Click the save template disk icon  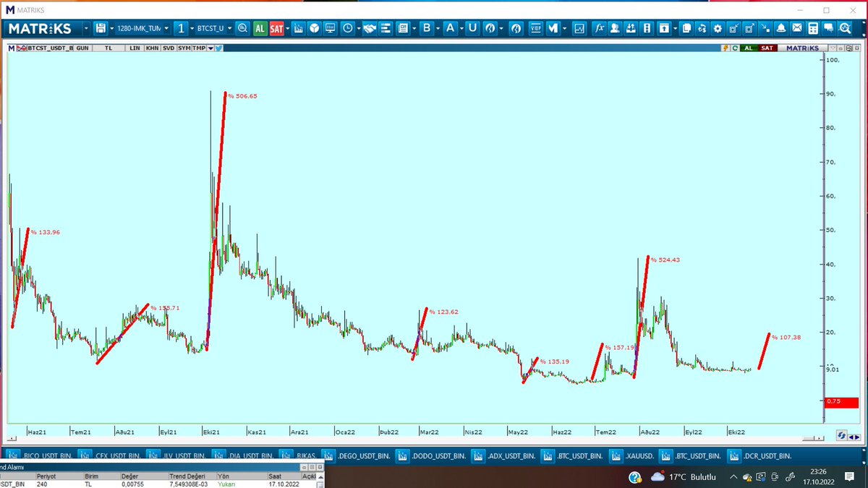(101, 28)
